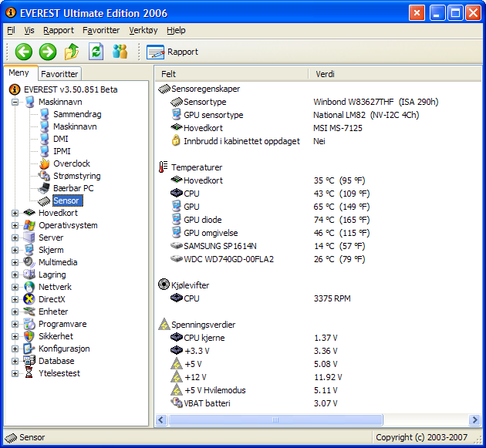Expand the Nettverk tree node
The height and width of the screenshot is (448, 486).
pyautogui.click(x=15, y=287)
